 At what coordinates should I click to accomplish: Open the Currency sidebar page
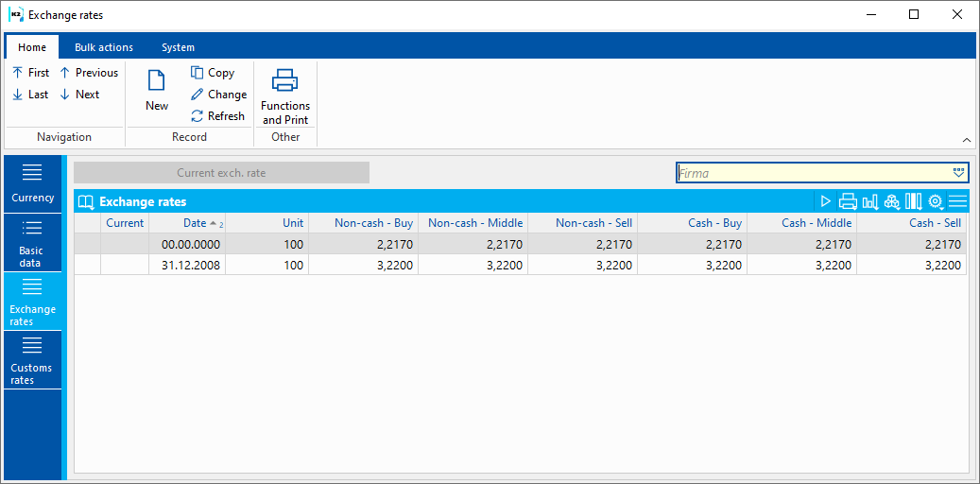32,183
